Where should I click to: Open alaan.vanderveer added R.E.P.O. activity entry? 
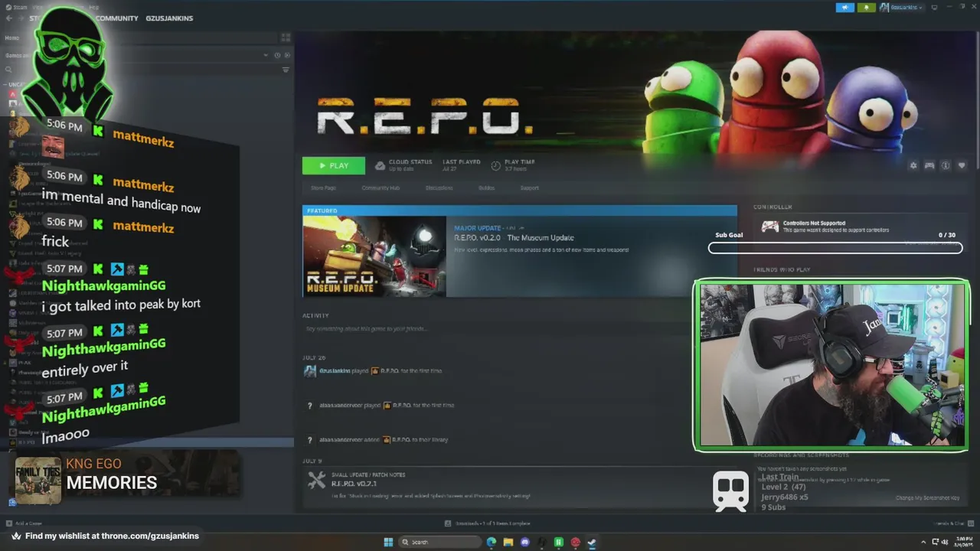tap(384, 439)
